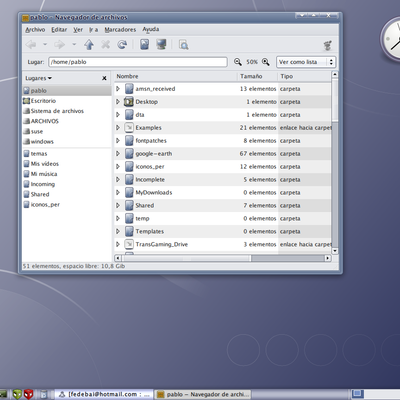
Task: Click the vertical scrollbar down arrow
Action: [335, 251]
